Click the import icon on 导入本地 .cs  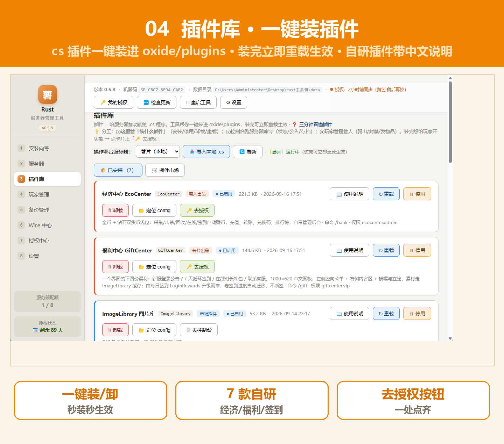192,152
